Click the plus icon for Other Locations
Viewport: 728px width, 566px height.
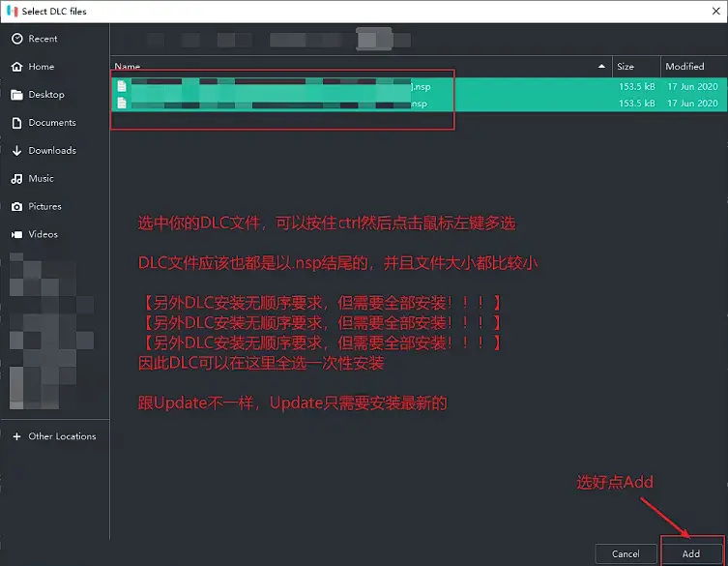tap(16, 436)
